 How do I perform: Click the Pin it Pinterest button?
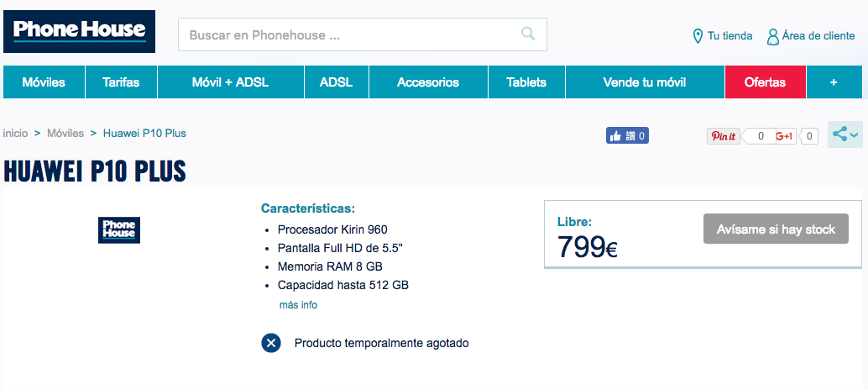point(723,136)
